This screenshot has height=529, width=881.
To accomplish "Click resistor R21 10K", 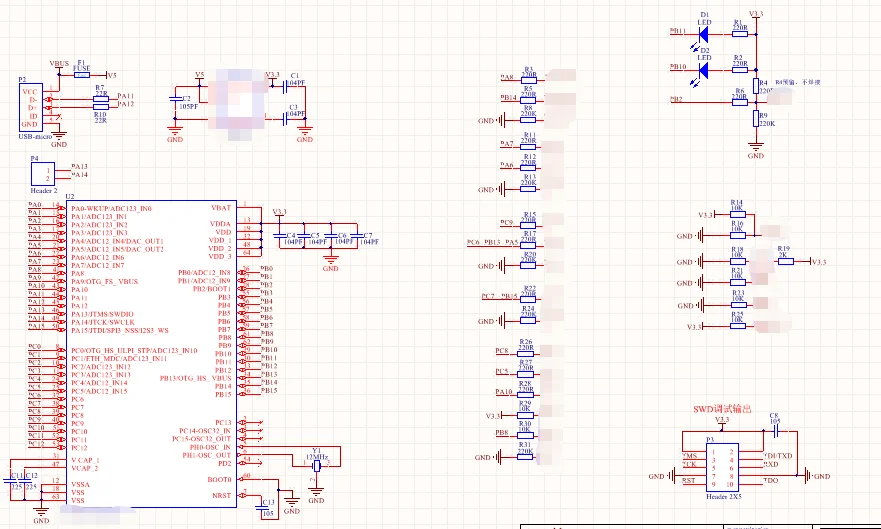I will [x=737, y=282].
